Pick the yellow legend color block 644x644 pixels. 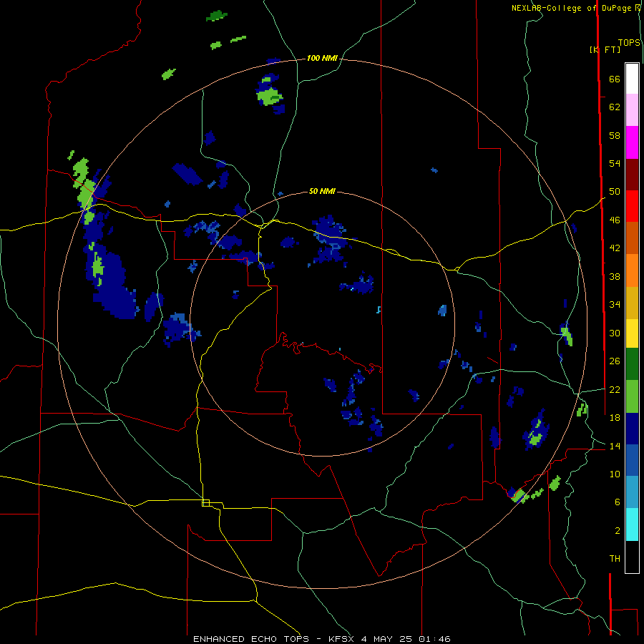632,333
